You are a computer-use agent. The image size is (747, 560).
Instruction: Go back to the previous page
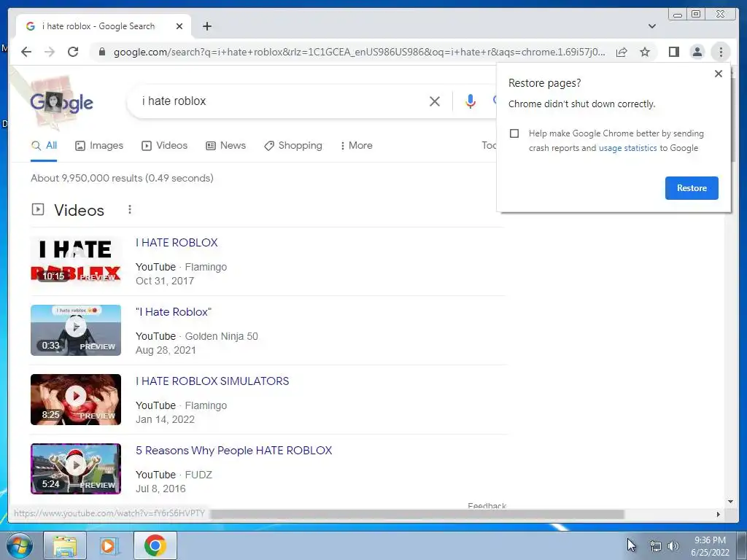coord(26,52)
